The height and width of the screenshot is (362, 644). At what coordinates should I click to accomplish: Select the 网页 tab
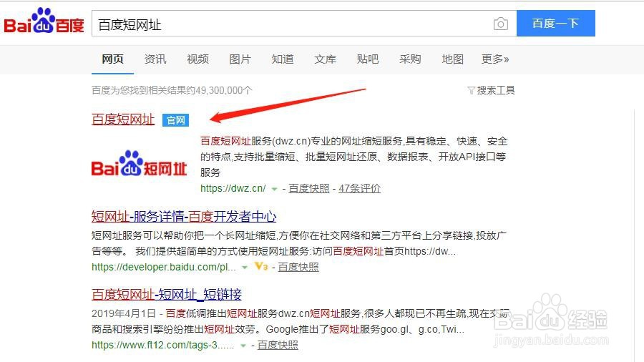point(112,59)
